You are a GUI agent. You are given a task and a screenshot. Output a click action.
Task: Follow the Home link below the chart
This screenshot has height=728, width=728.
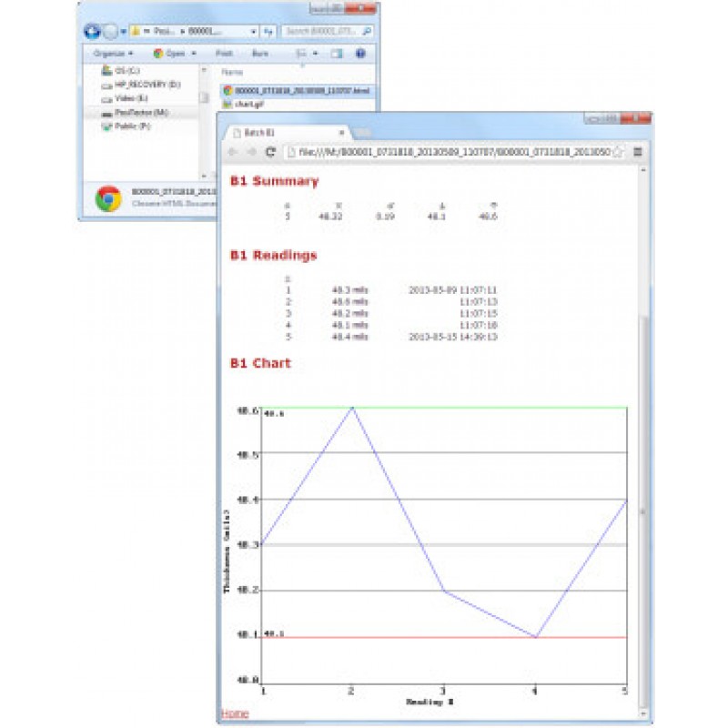pos(234,714)
